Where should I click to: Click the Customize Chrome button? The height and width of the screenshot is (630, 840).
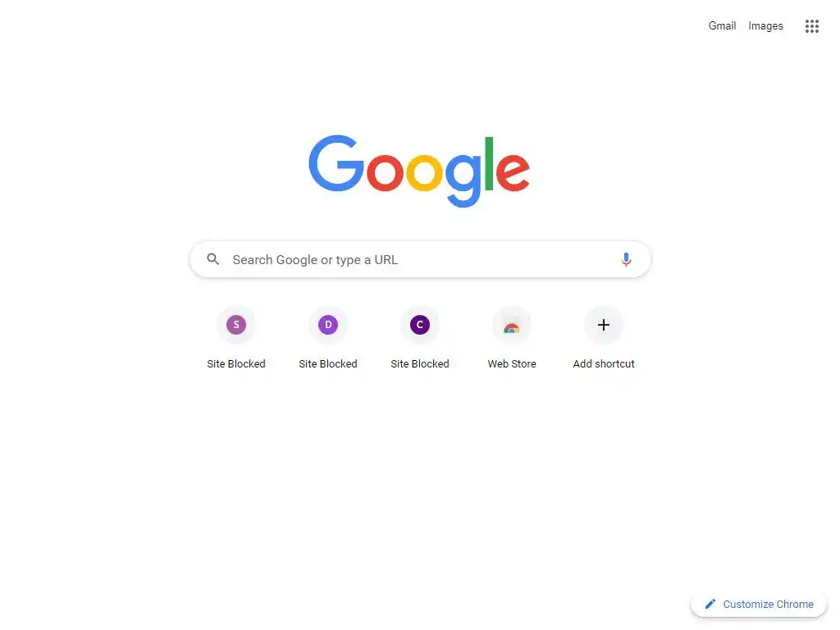(759, 605)
